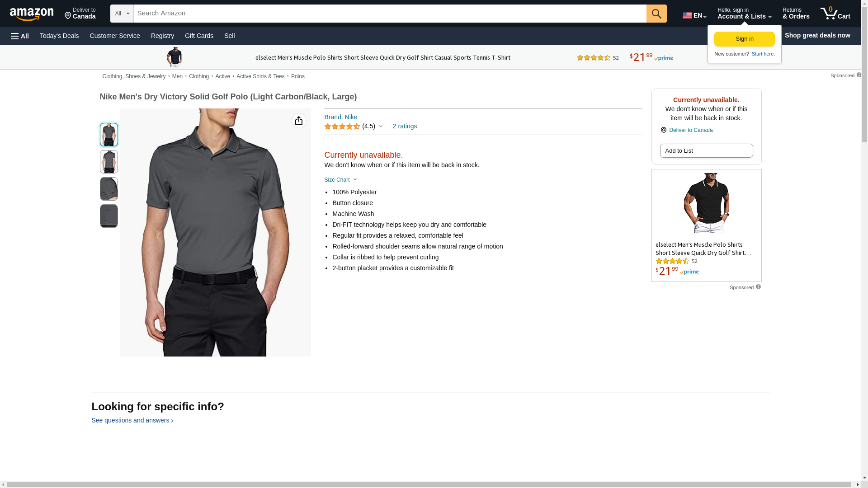Click the share icon on product image
Screen dimensions: 868x488
coord(298,121)
